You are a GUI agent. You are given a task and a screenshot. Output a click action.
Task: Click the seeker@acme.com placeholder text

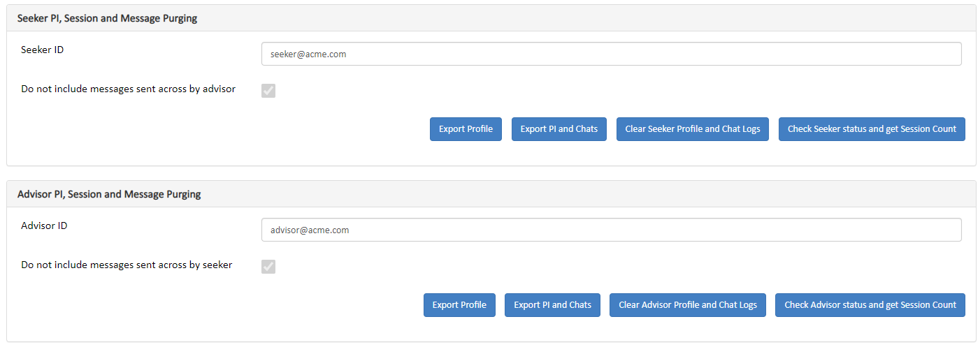point(308,54)
